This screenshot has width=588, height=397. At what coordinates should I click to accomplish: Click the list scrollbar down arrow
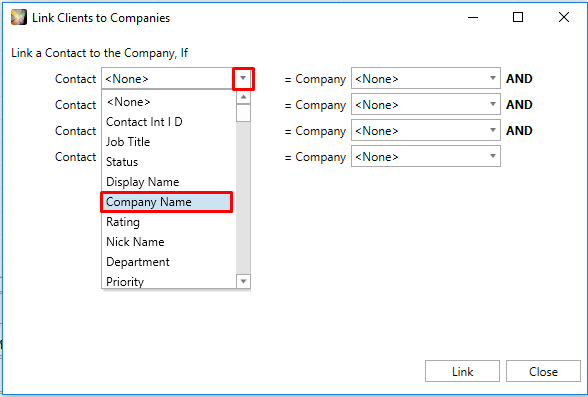243,281
